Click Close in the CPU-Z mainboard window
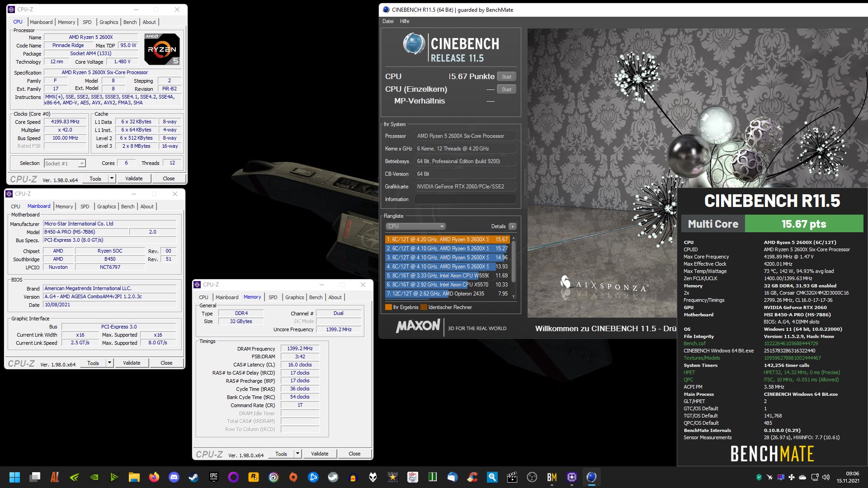 point(166,363)
